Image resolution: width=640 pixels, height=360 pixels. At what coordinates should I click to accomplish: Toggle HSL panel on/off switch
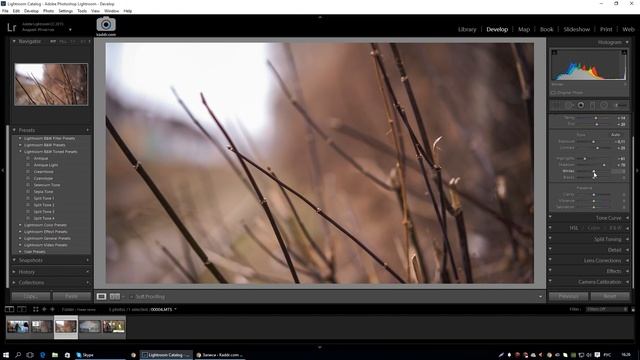pos(550,228)
